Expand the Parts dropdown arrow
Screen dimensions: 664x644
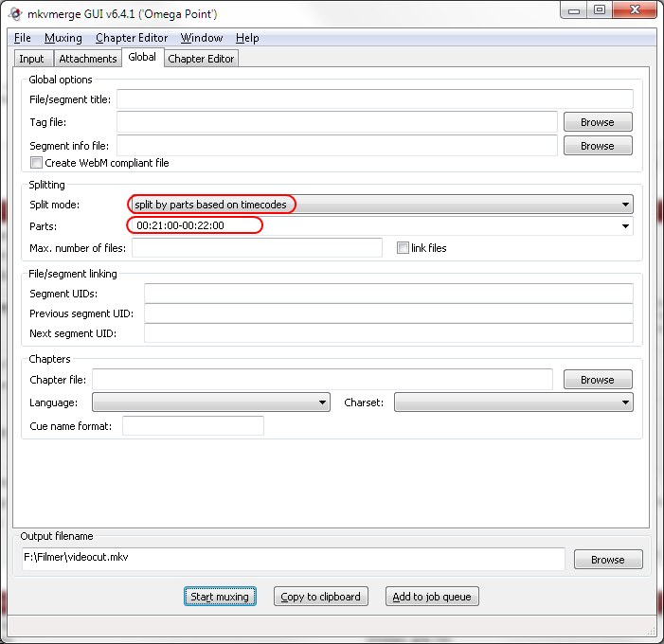[625, 226]
